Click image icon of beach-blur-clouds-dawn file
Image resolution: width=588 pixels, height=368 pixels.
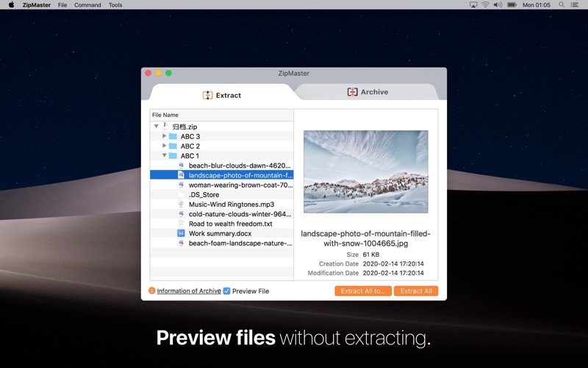(181, 165)
